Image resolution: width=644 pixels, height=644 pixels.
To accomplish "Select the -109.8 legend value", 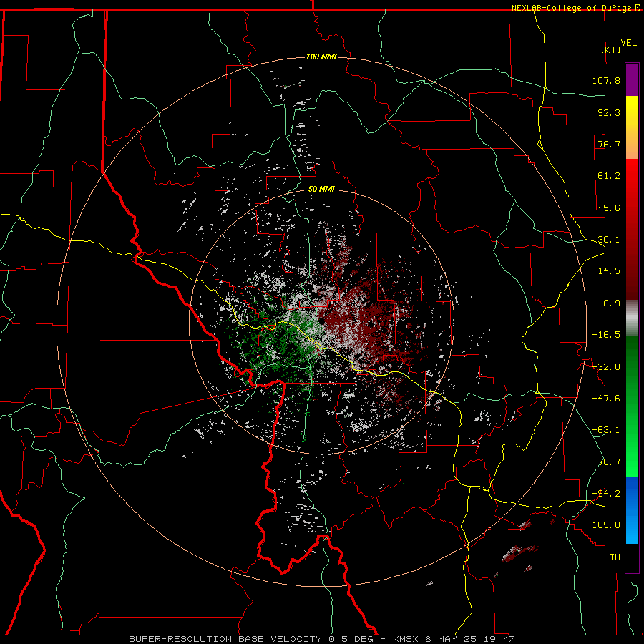I will coord(603,525).
